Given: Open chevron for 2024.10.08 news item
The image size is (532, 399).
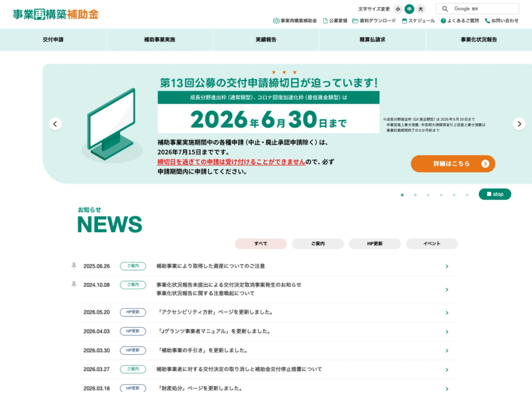Looking at the screenshot, I should (x=447, y=289).
